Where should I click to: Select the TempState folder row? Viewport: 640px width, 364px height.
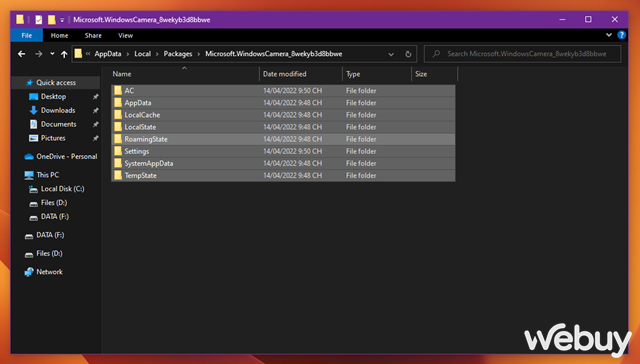pyautogui.click(x=283, y=175)
